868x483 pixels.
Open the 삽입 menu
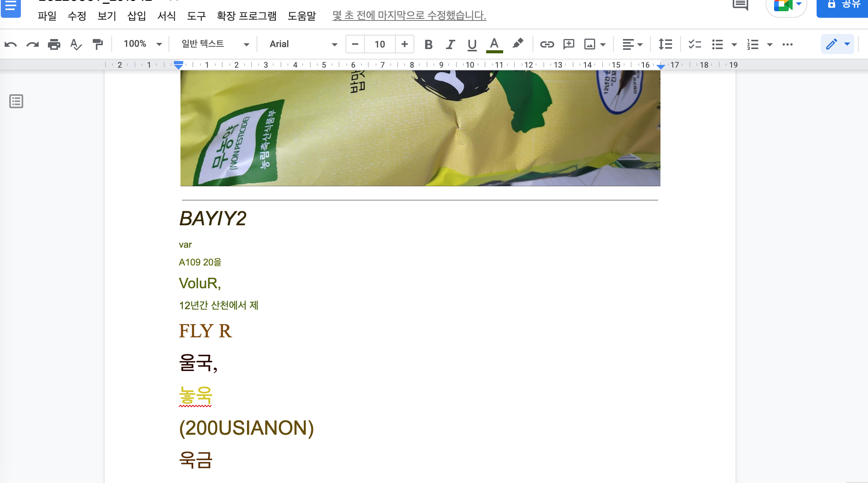tap(136, 16)
